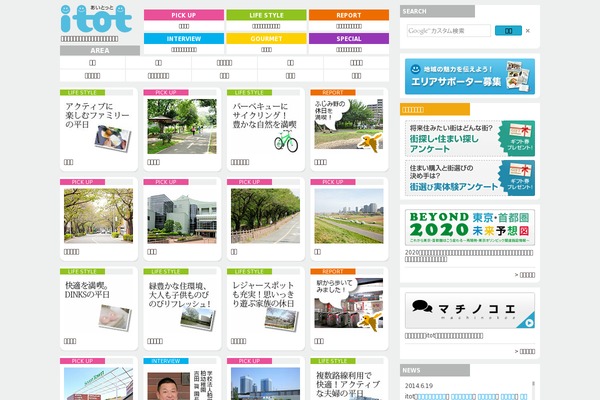Open the SPECIAL menu tab
This screenshot has width=600, height=400.
tap(349, 39)
